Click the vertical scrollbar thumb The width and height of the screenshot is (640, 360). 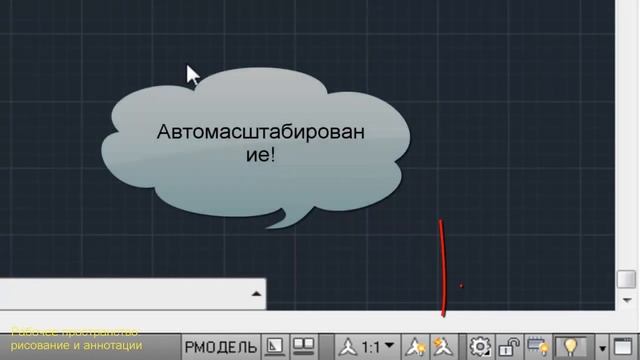(x=626, y=280)
